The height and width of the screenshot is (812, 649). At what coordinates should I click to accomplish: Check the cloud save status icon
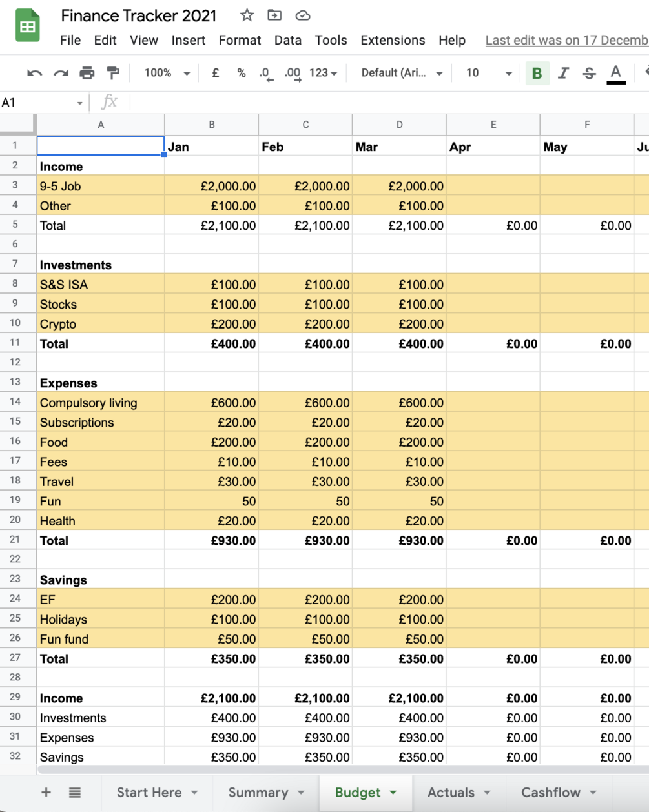click(x=302, y=15)
